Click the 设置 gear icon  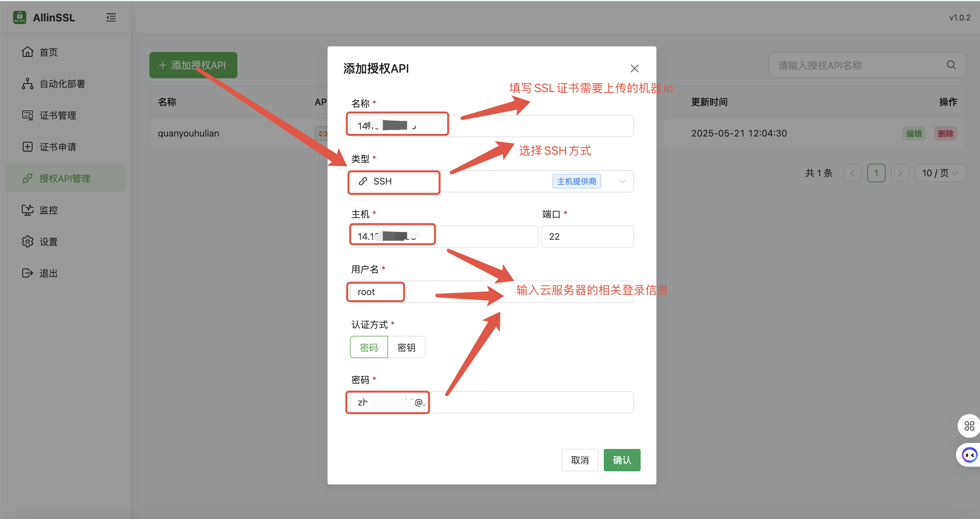pyautogui.click(x=27, y=241)
